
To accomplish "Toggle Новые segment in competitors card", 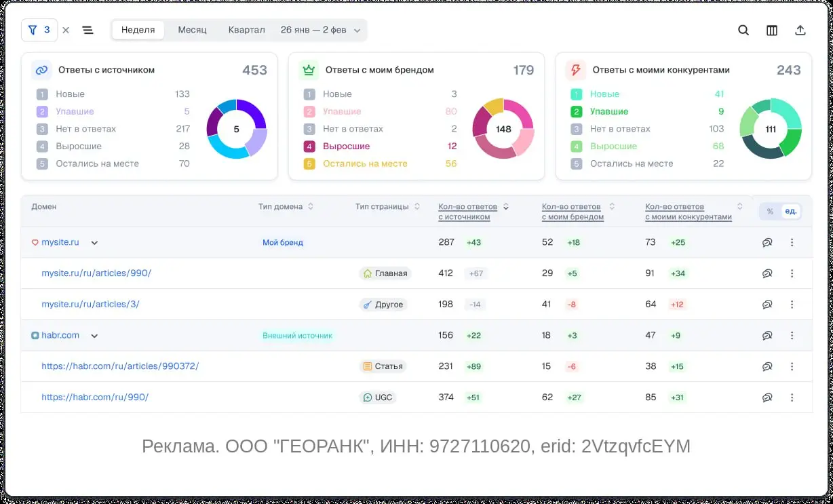I will [647, 94].
